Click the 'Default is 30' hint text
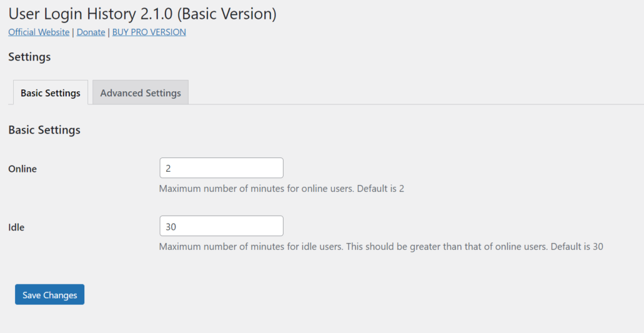The height and width of the screenshot is (333, 644). click(x=577, y=246)
